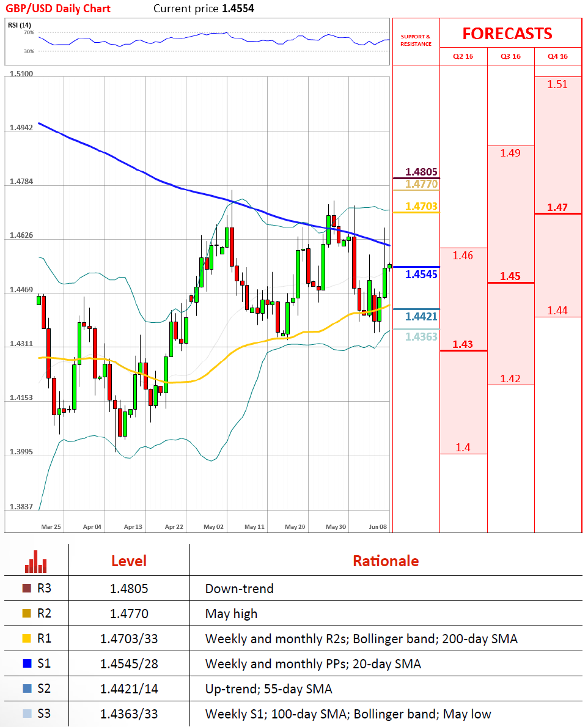Click the Q4 16 median forecast '1.47'
The height and width of the screenshot is (727, 588).
point(557,207)
